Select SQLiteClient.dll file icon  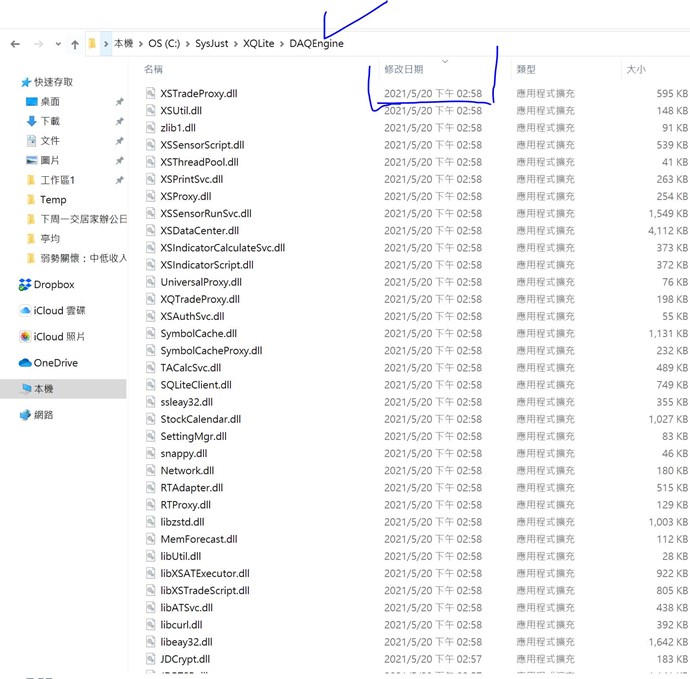coord(150,385)
